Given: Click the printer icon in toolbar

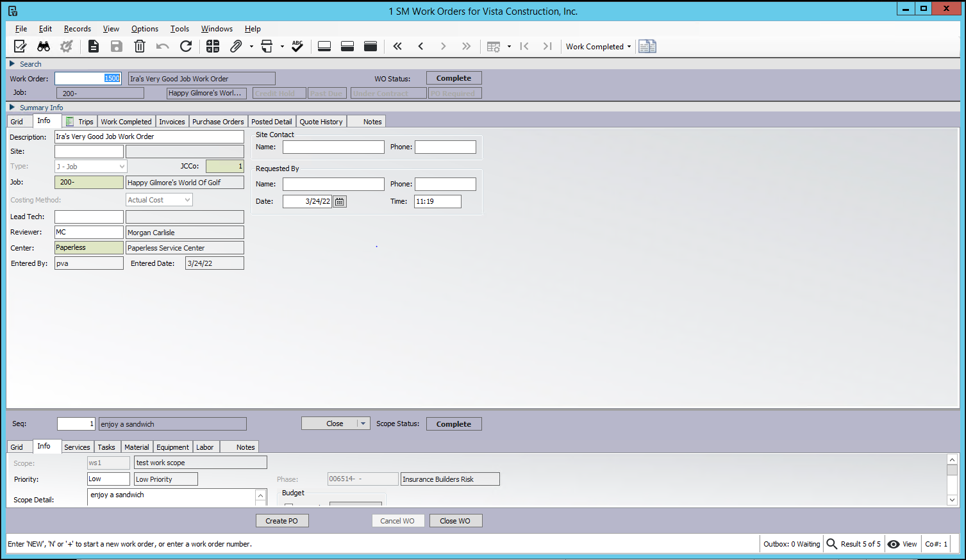Looking at the screenshot, I should (267, 46).
